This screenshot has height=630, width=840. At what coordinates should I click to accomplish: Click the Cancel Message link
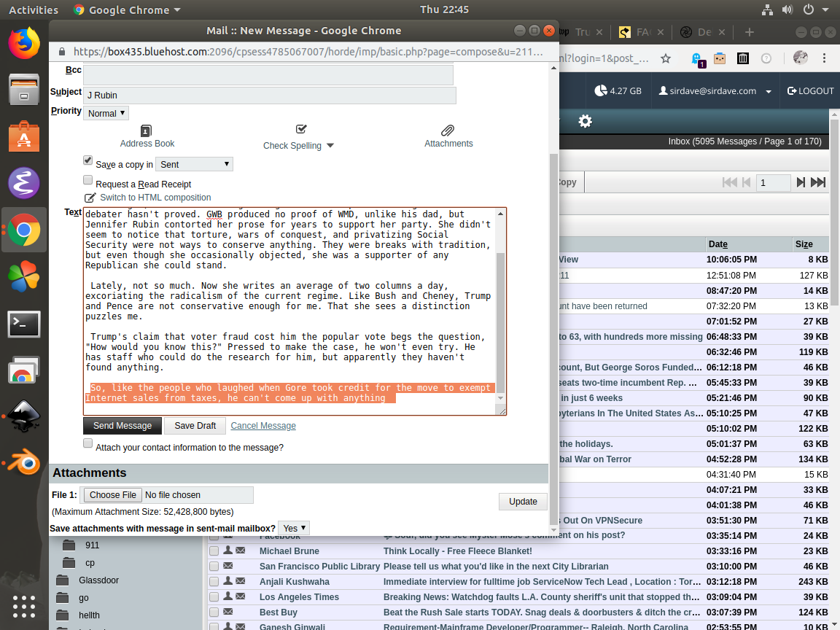click(x=263, y=426)
